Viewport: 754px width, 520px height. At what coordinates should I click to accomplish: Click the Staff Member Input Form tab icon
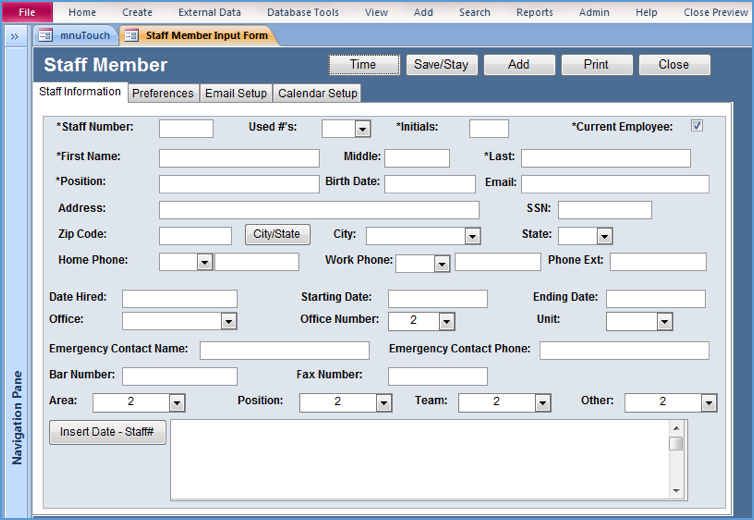[131, 36]
